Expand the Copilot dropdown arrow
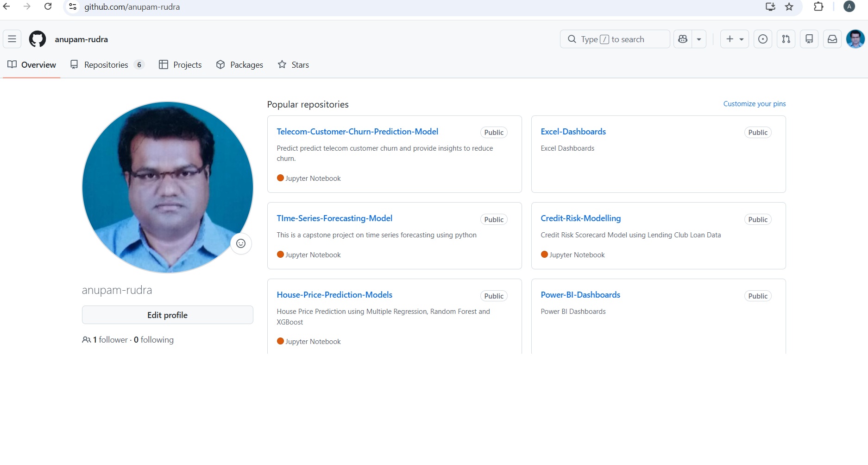Viewport: 868px width, 465px height. coord(699,39)
